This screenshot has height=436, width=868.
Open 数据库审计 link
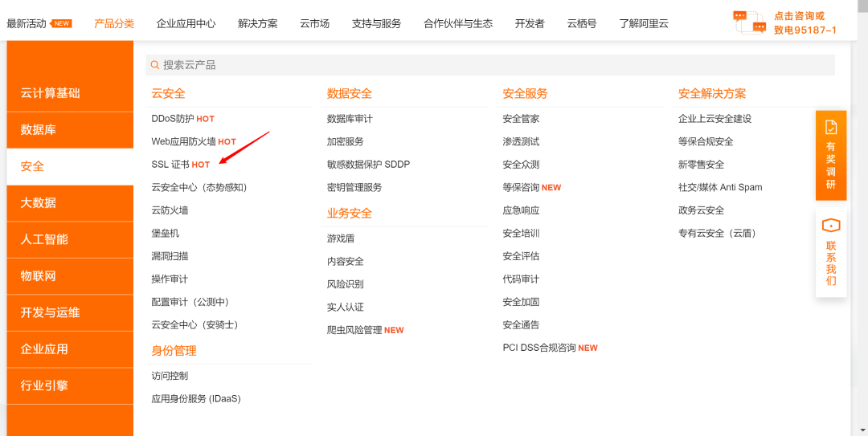pyautogui.click(x=350, y=119)
